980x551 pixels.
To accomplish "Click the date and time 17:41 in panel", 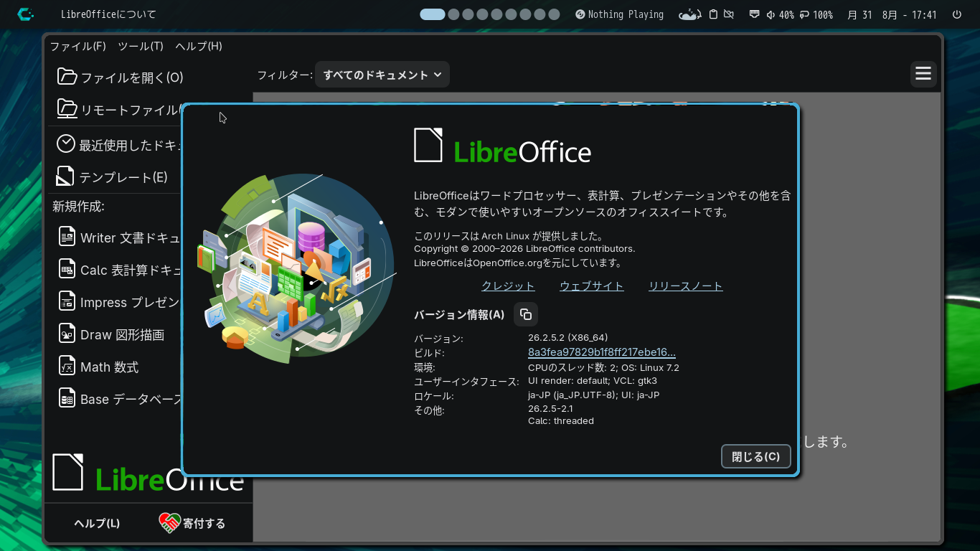I will 892,14.
